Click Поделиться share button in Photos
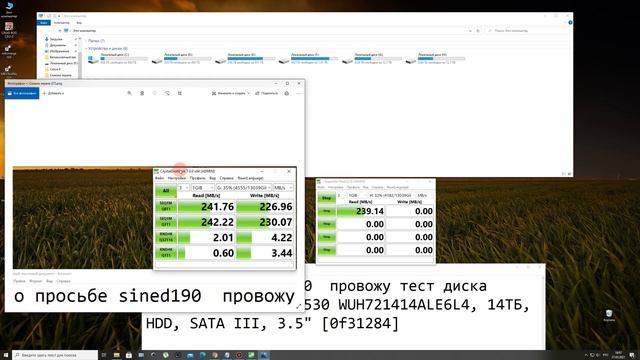The width and height of the screenshot is (640, 360). point(267,93)
